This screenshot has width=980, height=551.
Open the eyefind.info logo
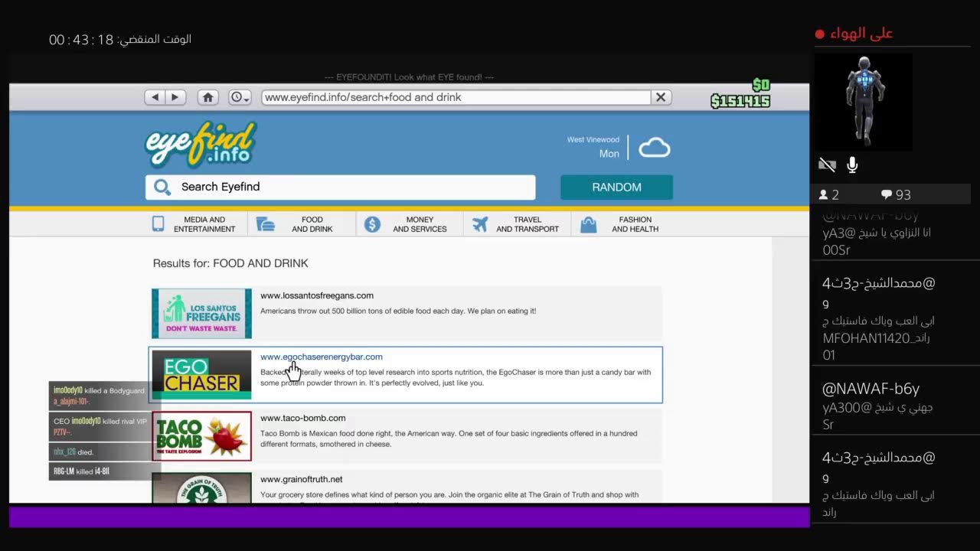(201, 144)
